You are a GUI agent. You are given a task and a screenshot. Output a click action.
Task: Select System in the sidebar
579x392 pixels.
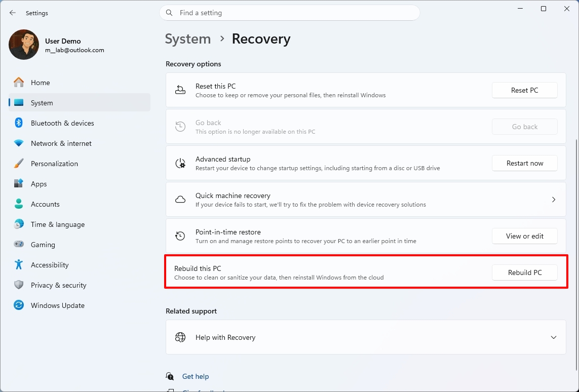pyautogui.click(x=80, y=103)
